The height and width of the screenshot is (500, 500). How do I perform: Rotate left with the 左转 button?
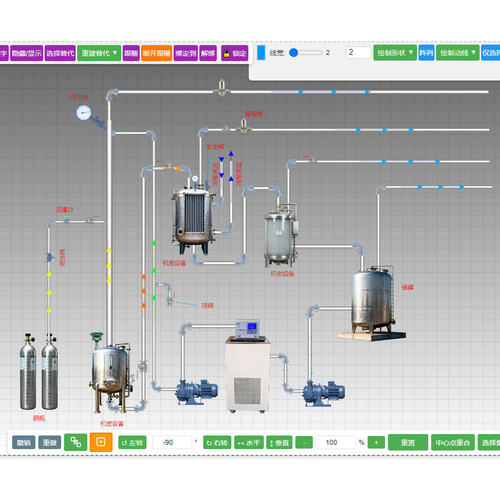132,443
